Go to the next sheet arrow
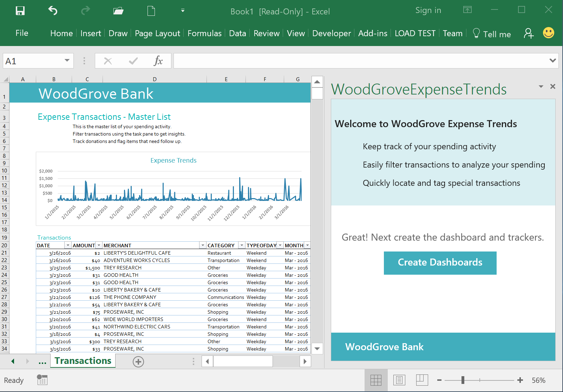 click(27, 361)
